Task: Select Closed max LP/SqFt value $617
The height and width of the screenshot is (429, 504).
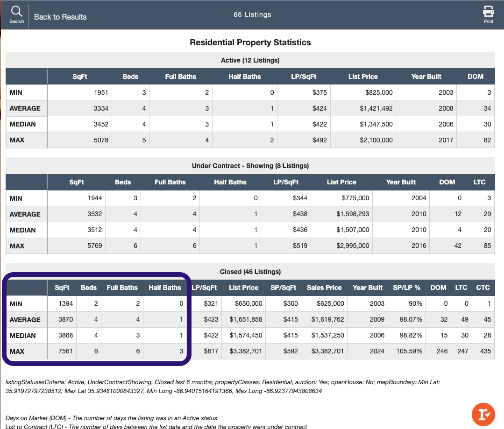Action: pos(211,351)
